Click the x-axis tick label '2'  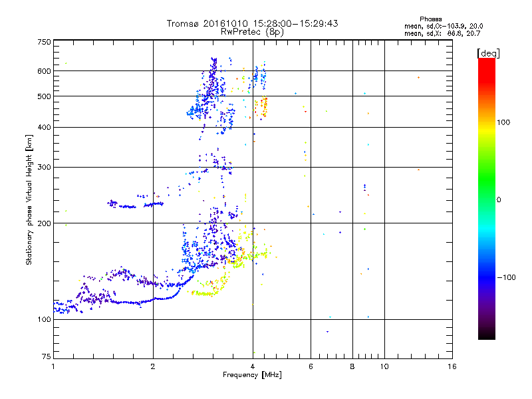coord(153,366)
